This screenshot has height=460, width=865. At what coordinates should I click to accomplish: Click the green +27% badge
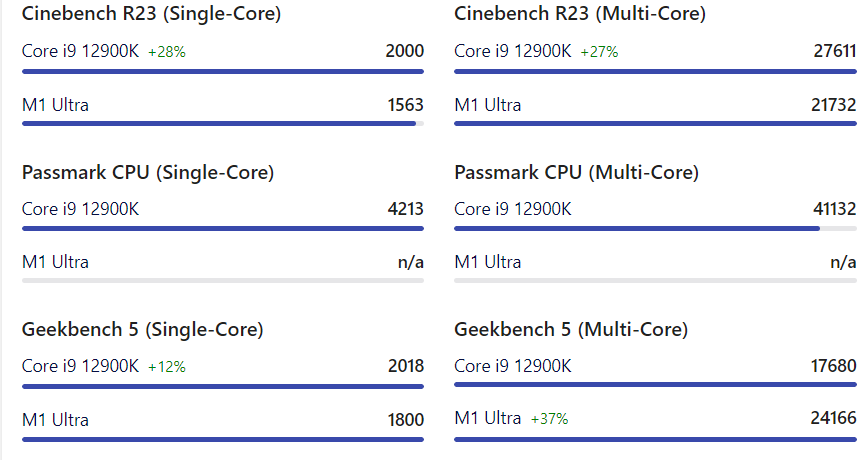coord(598,52)
